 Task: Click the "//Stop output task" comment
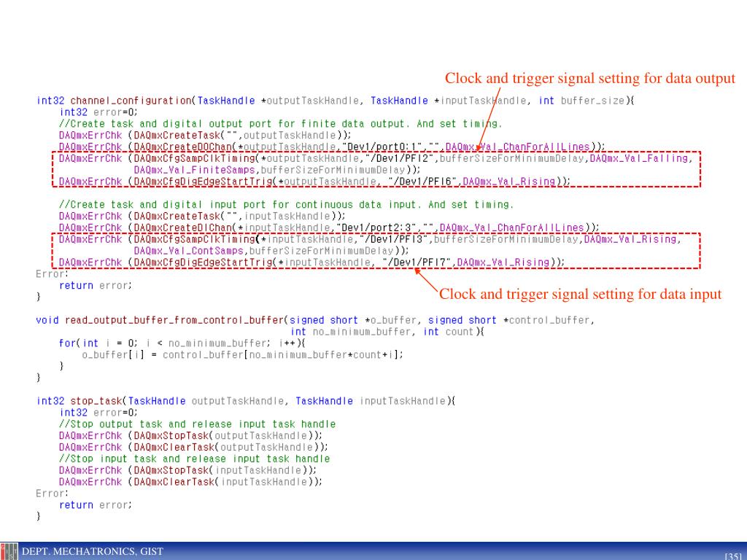(197, 424)
